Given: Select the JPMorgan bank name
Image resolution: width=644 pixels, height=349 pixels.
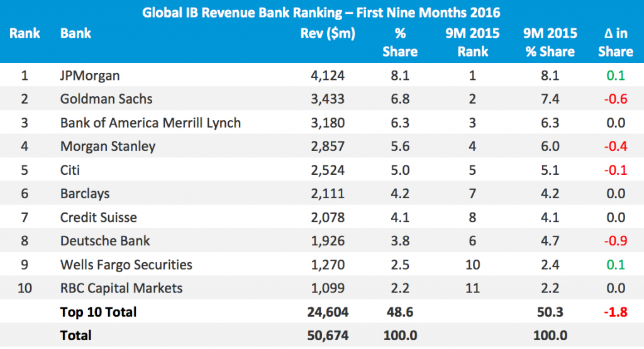Looking at the screenshot, I should click(x=90, y=76).
